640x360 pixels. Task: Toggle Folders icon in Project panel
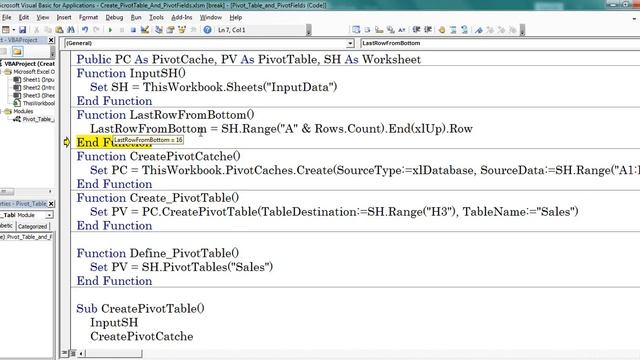coord(17,51)
